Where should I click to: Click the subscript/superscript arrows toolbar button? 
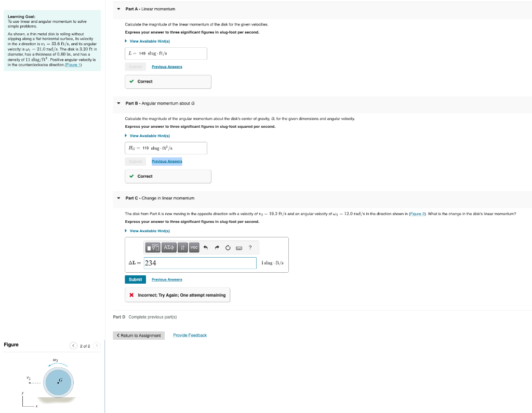click(182, 247)
